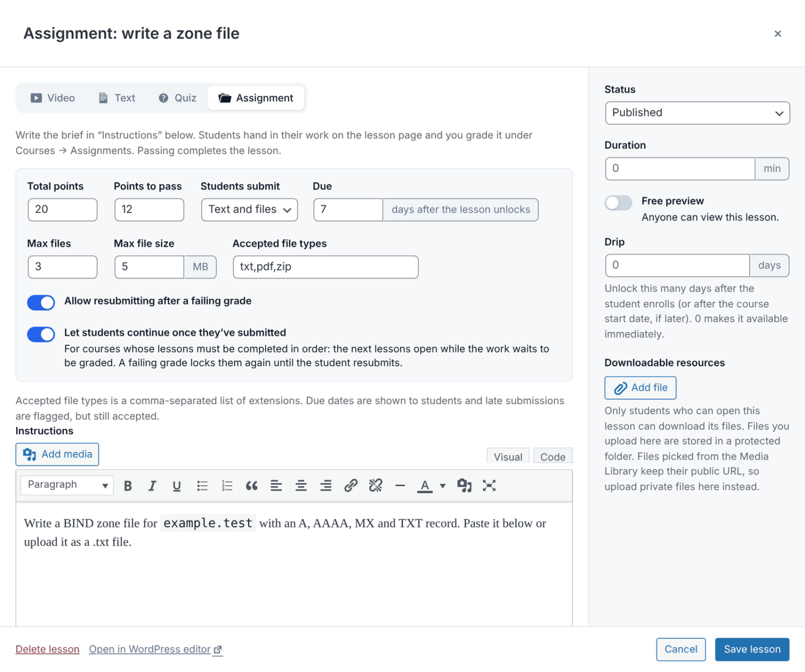
Task: Click the Delete lesson link
Action: pyautogui.click(x=47, y=649)
